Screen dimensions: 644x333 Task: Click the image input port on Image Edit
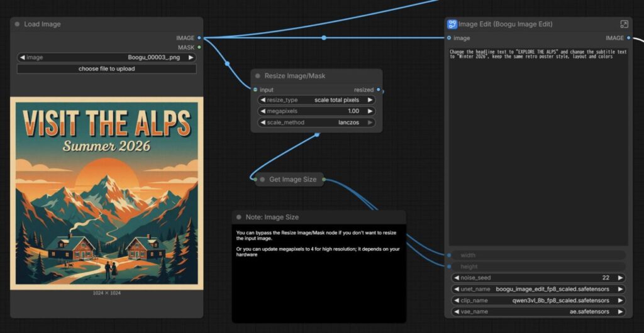449,38
